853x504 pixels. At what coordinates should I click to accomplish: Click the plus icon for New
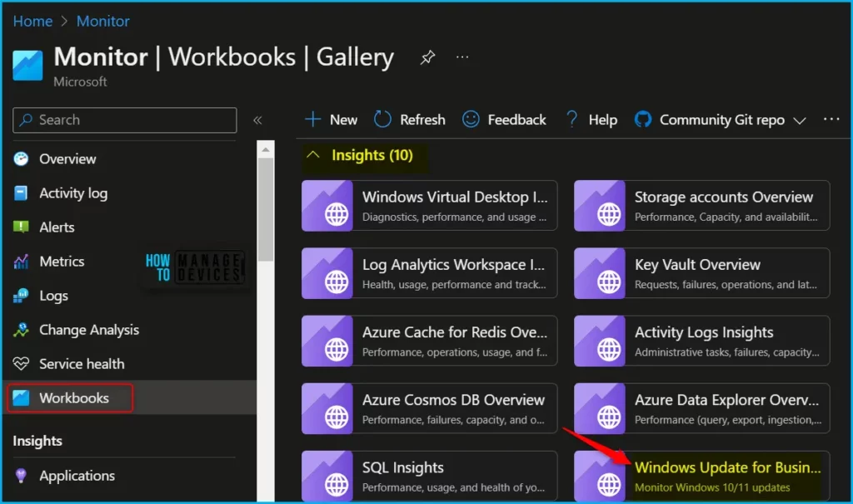click(313, 119)
